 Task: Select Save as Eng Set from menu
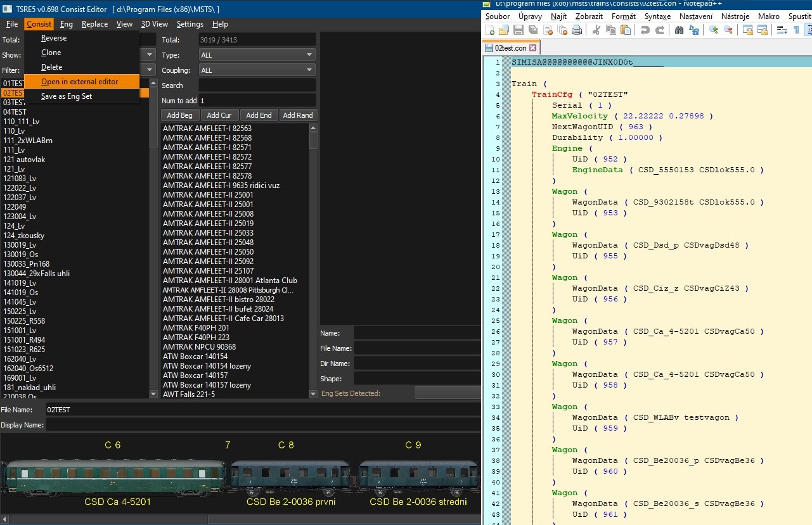67,96
